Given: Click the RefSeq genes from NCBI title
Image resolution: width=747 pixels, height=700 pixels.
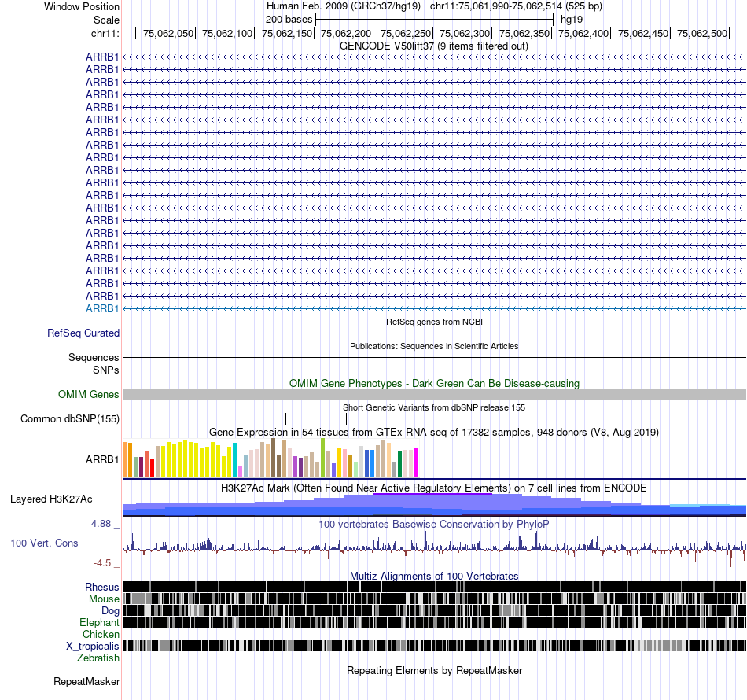Looking at the screenshot, I should coord(434,322).
